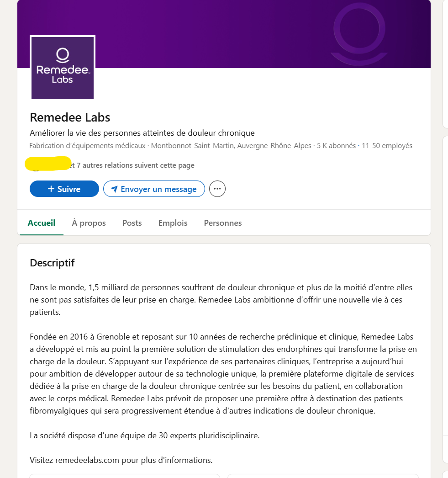
Task: Click the paper plane send icon
Action: coord(114,189)
